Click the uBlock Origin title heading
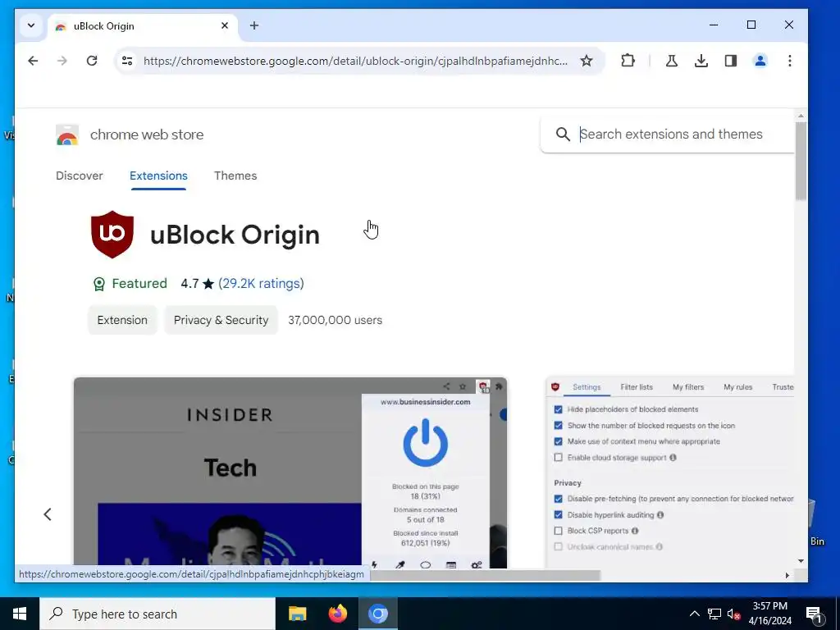The height and width of the screenshot is (630, 840). 235,235
